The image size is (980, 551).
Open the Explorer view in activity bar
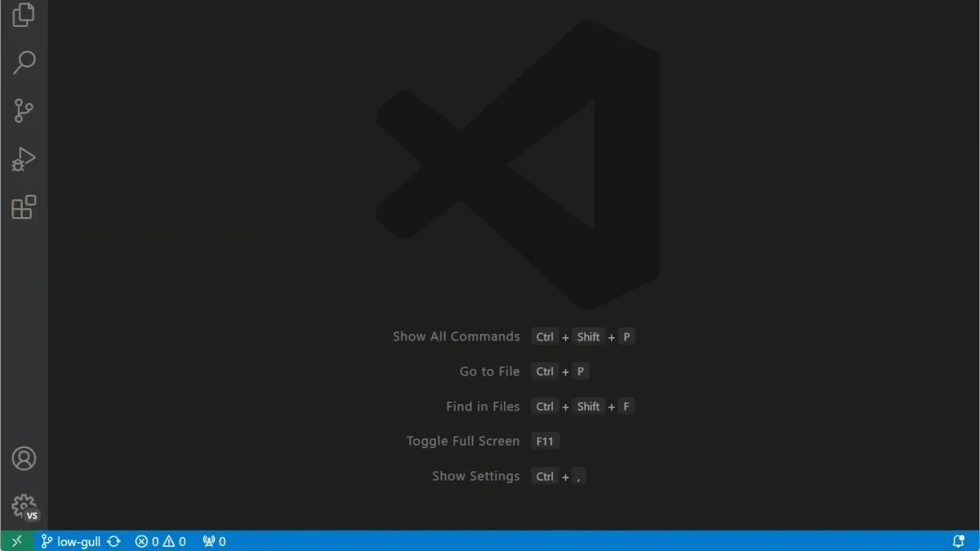pos(24,15)
